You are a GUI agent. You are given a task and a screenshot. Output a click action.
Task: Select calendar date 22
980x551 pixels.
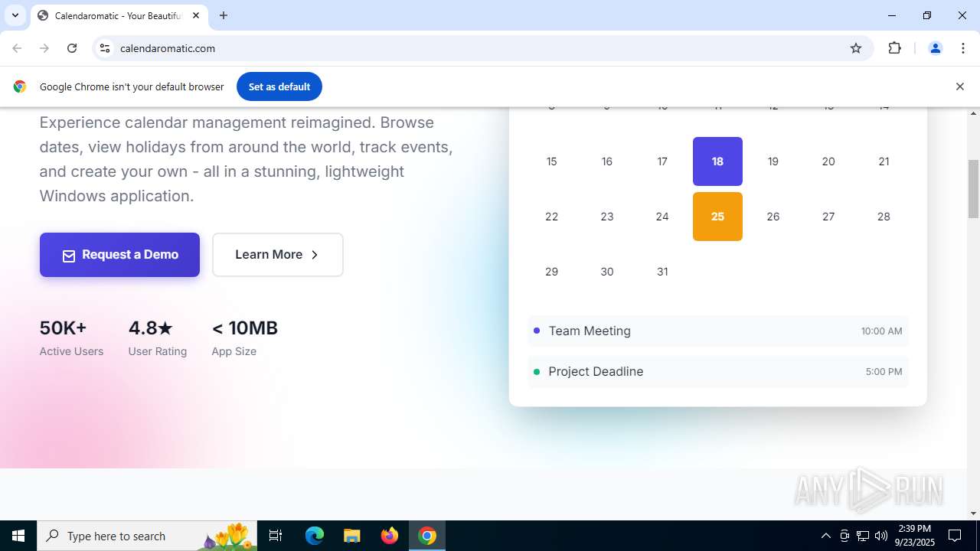(x=551, y=217)
